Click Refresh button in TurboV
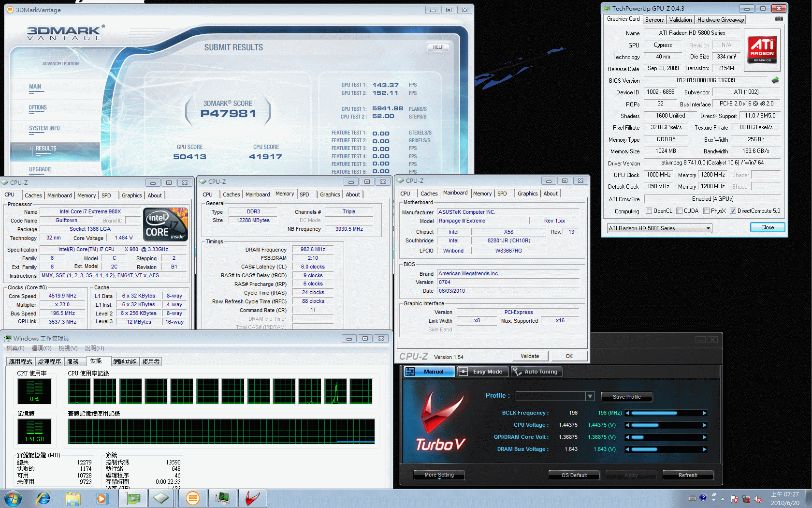812x508 pixels. 688,475
